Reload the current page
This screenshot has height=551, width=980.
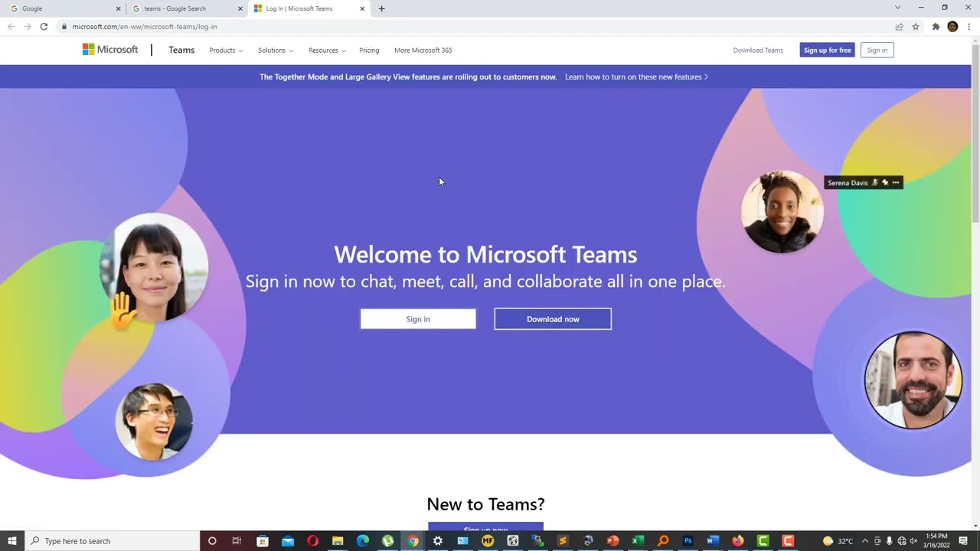(44, 26)
